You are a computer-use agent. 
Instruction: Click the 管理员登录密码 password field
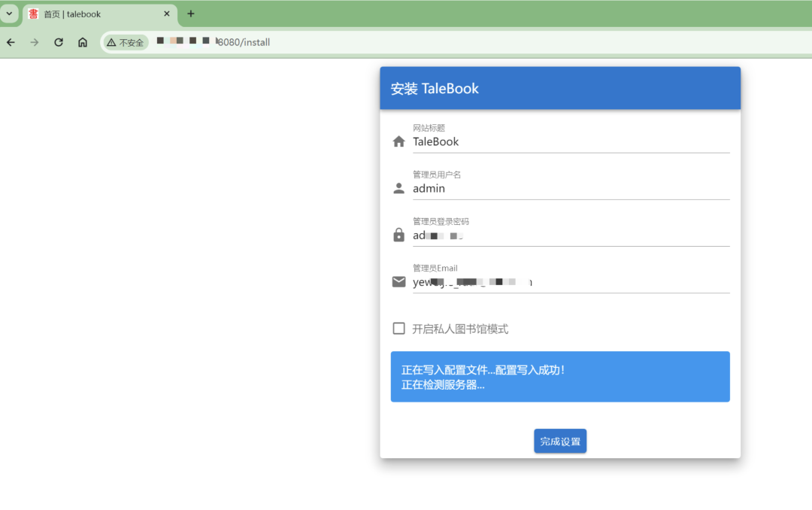(571, 235)
